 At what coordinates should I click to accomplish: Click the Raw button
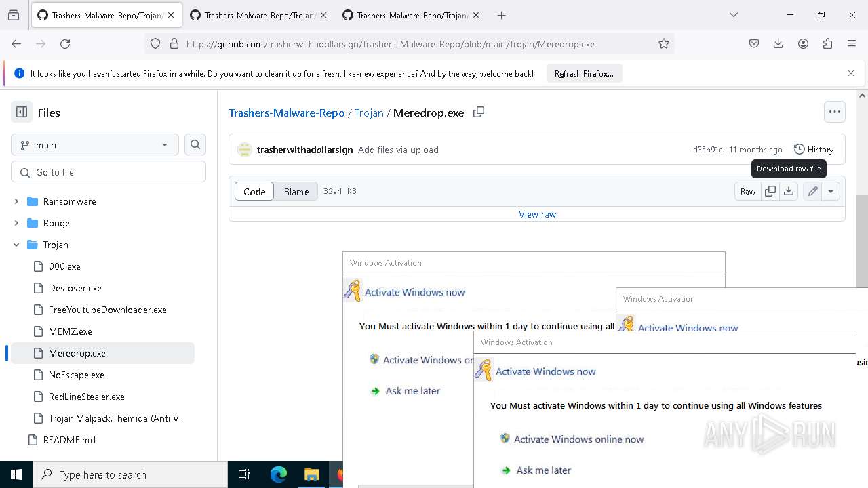click(x=748, y=192)
